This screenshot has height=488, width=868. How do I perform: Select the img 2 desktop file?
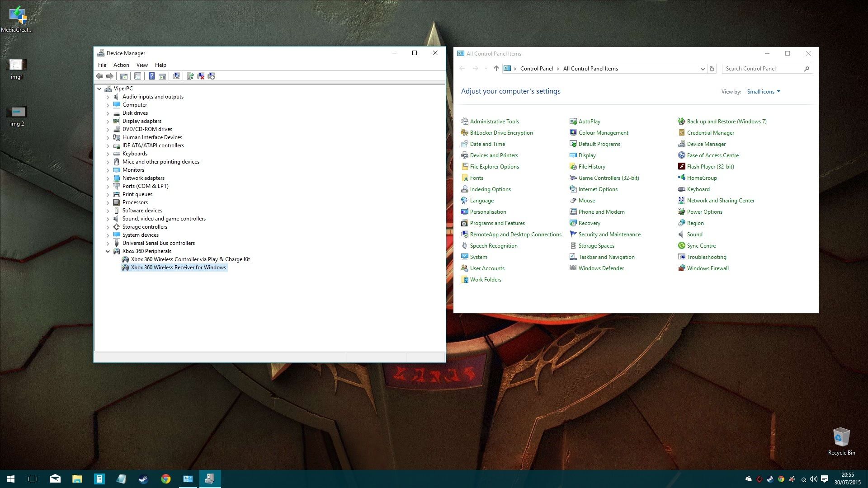(17, 116)
